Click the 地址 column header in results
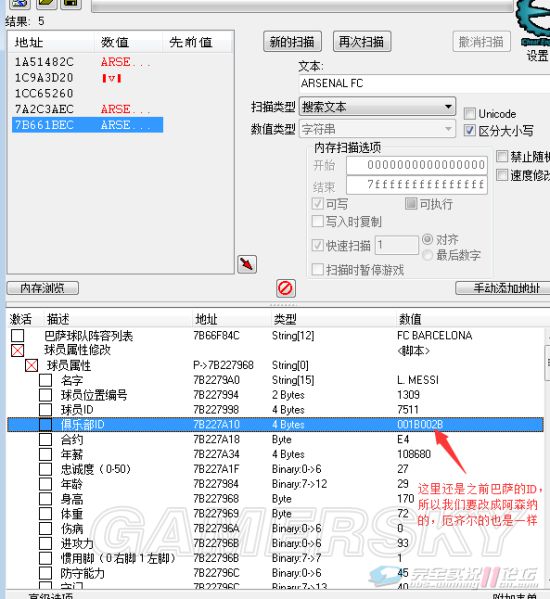 pyautogui.click(x=29, y=42)
